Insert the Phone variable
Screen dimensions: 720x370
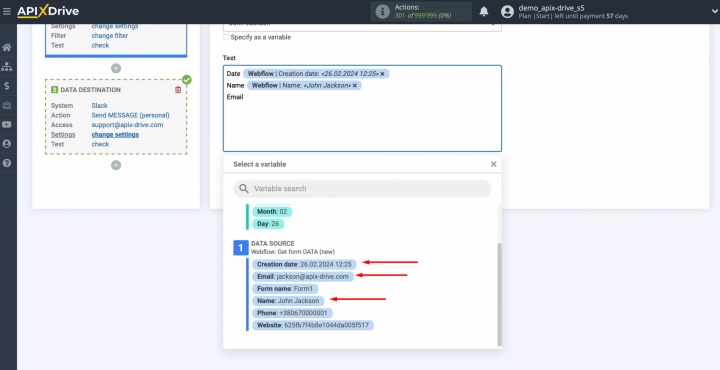pyautogui.click(x=292, y=313)
